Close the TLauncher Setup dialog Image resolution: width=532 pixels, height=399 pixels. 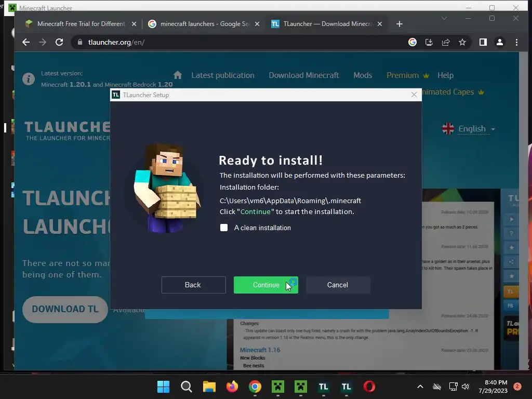click(414, 95)
